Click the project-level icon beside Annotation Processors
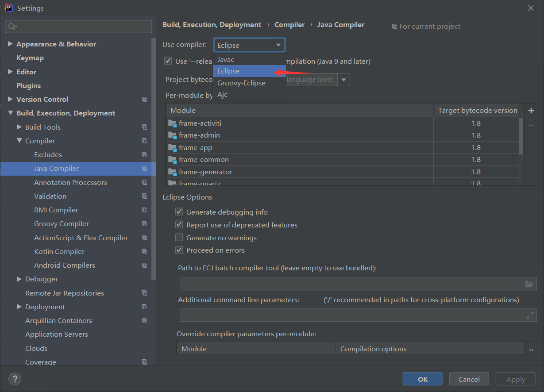This screenshot has height=392, width=544. (x=144, y=182)
